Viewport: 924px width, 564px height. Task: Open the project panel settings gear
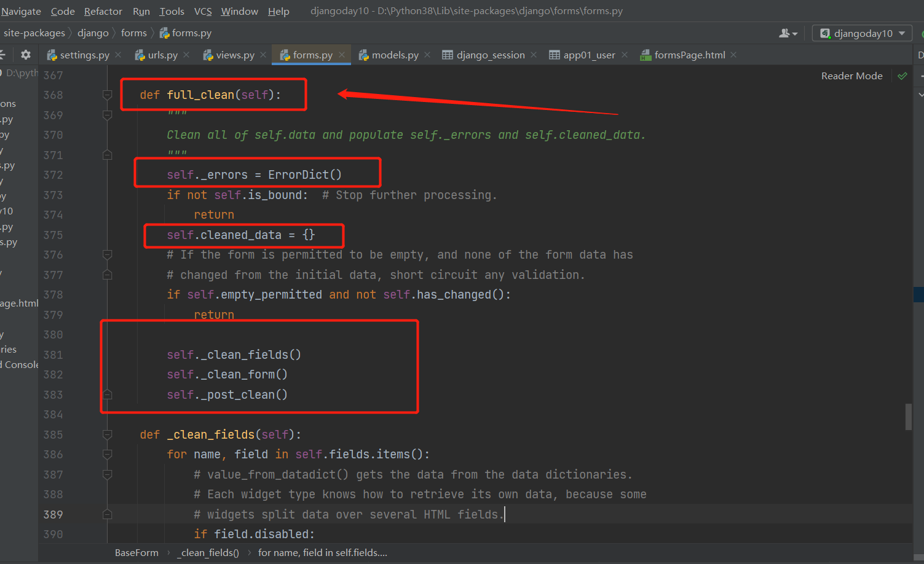point(25,55)
